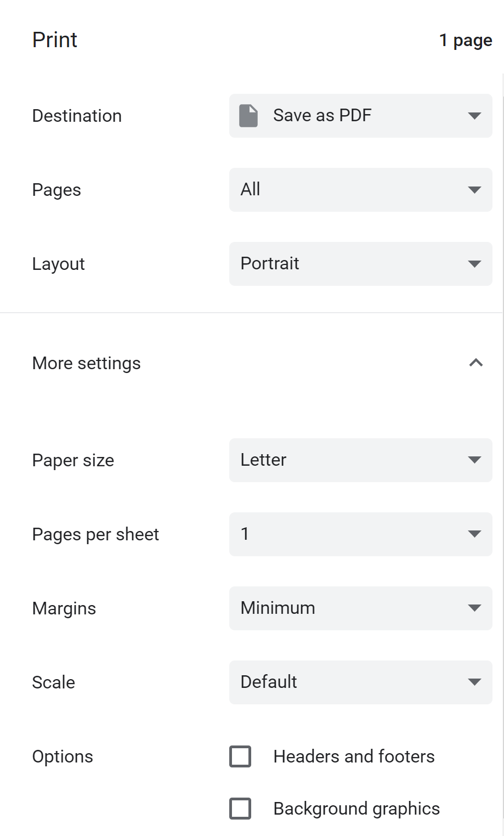Click the More settings label
Screen dimensions: 504x836
click(x=87, y=363)
